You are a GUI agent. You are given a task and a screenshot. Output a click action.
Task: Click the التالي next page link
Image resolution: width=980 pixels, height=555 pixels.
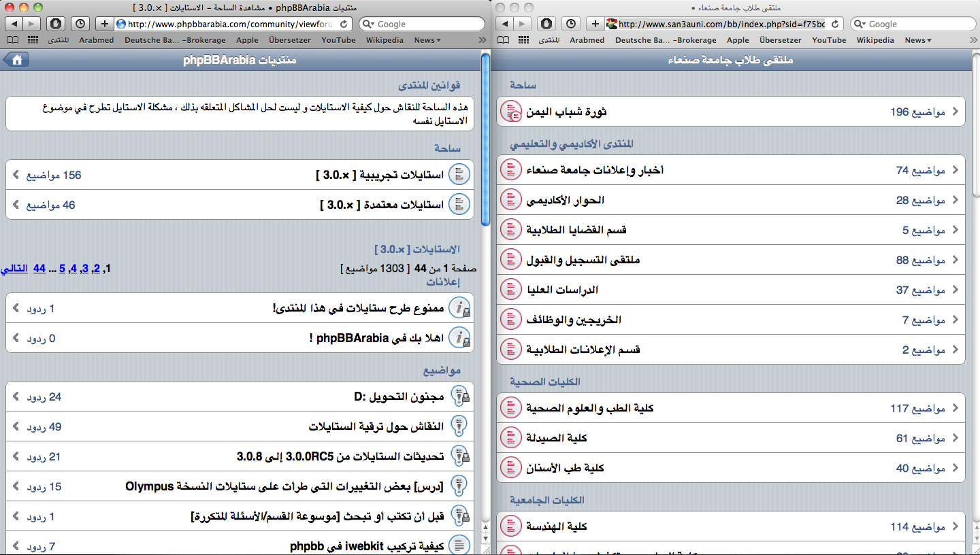14,268
